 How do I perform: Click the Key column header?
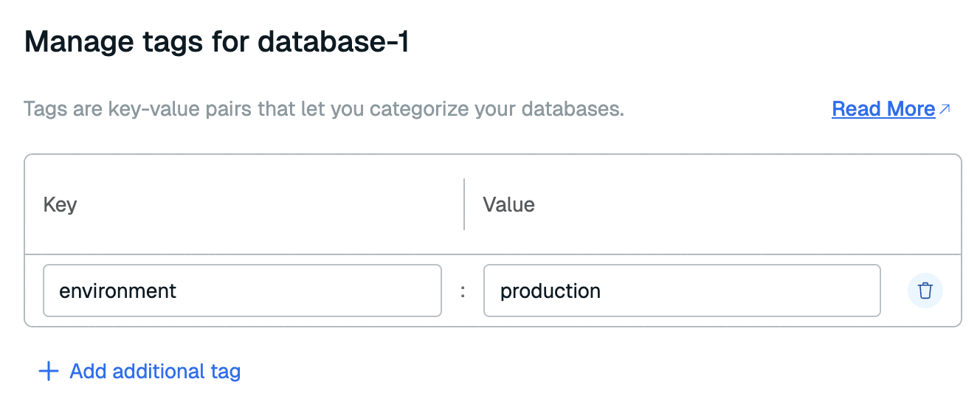pos(61,204)
